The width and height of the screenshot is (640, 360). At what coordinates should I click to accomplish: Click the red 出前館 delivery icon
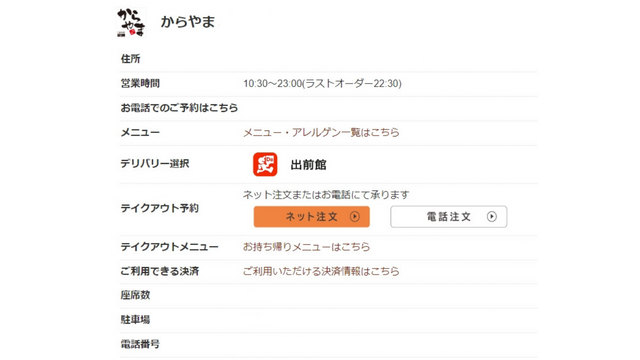pyautogui.click(x=265, y=164)
